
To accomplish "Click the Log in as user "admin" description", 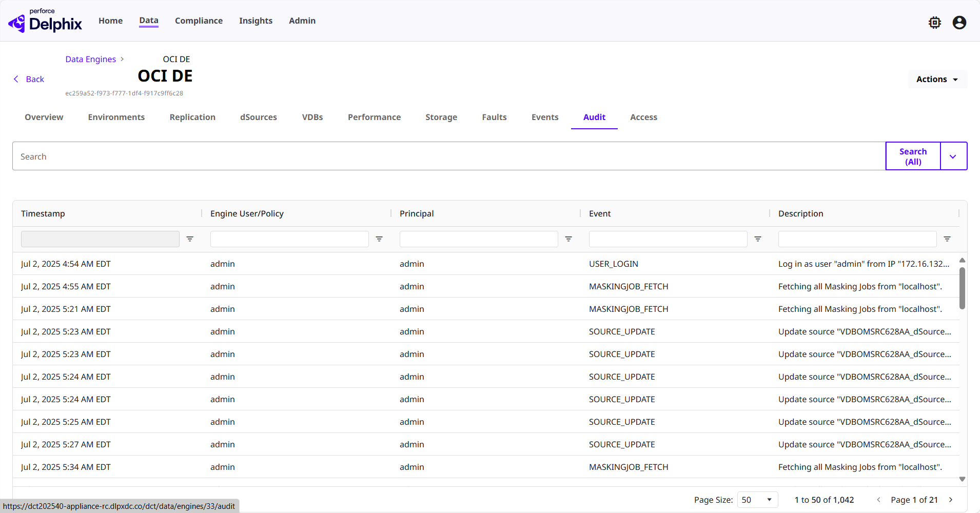I will pos(864,264).
